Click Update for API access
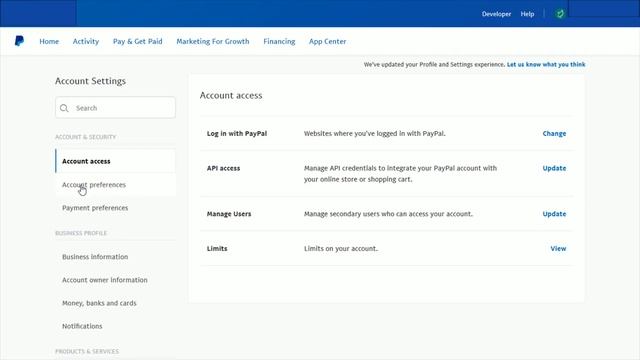Viewport: 640px width, 360px height. (554, 168)
